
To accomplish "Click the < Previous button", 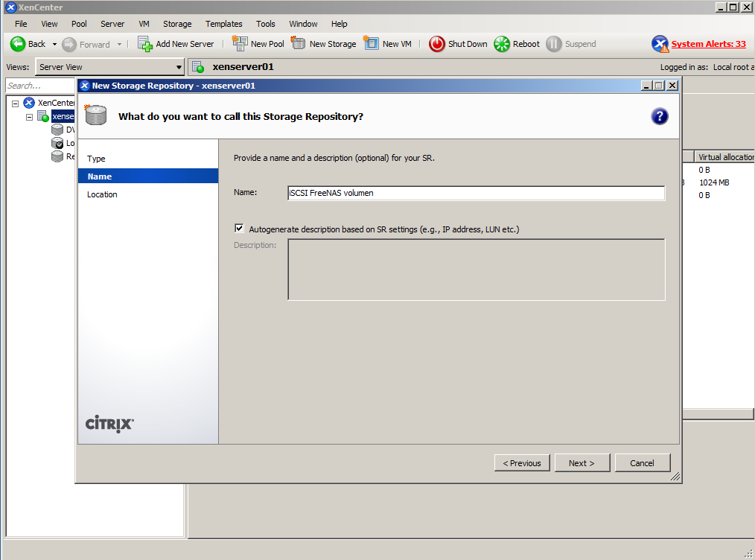I will coord(522,462).
